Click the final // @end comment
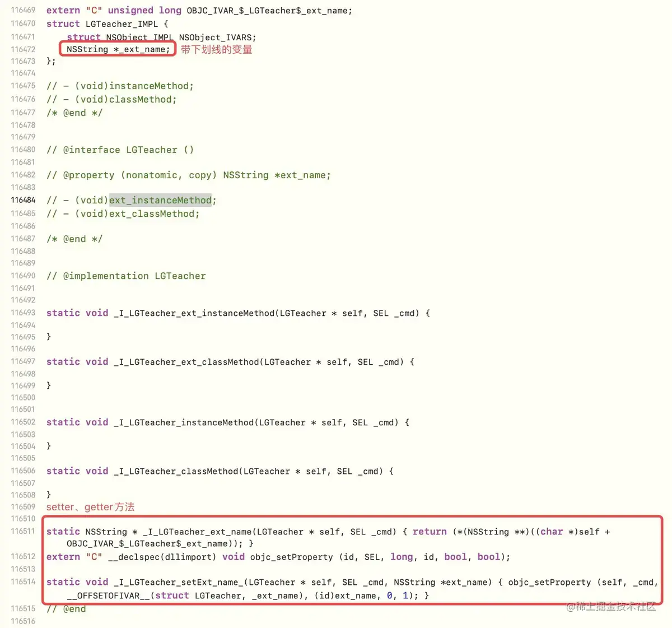Viewport: 672px width, 628px height. 66,609
